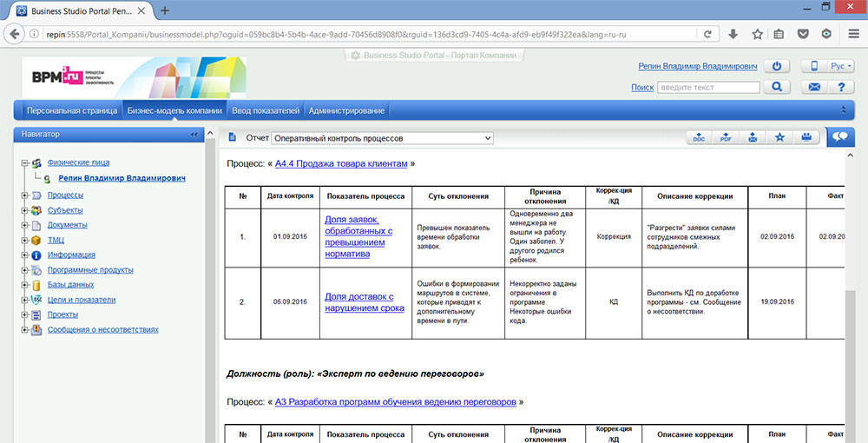
Task: Switch to the Администрирование tab
Action: pyautogui.click(x=346, y=111)
